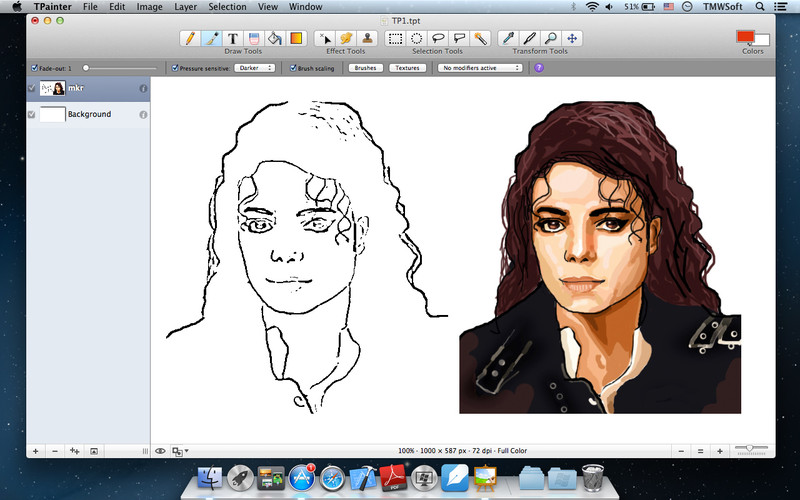
Task: Open Trash in the dock
Action: coord(592,478)
